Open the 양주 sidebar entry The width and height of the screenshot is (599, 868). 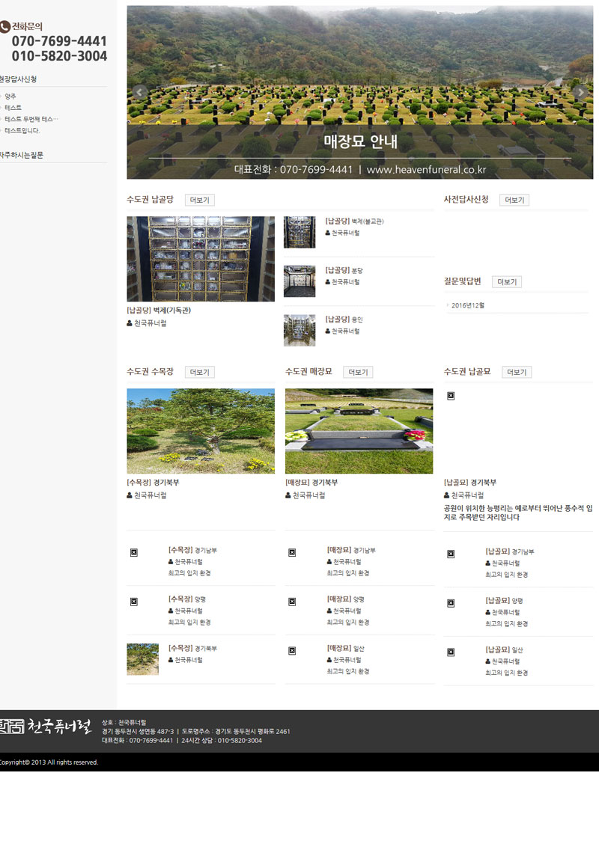[x=10, y=97]
